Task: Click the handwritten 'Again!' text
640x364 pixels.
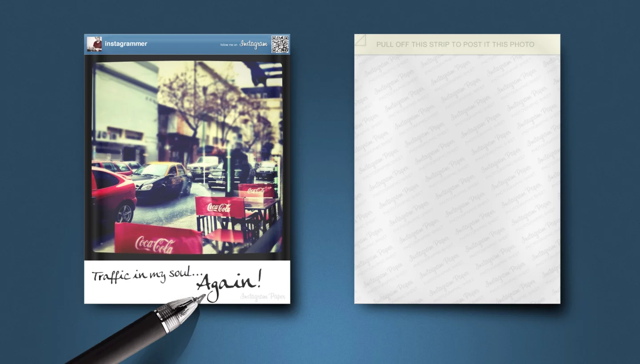Action: click(x=228, y=283)
